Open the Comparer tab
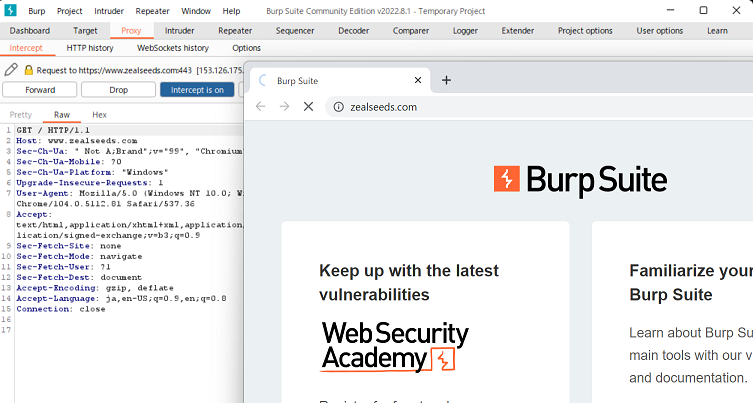 tap(411, 31)
